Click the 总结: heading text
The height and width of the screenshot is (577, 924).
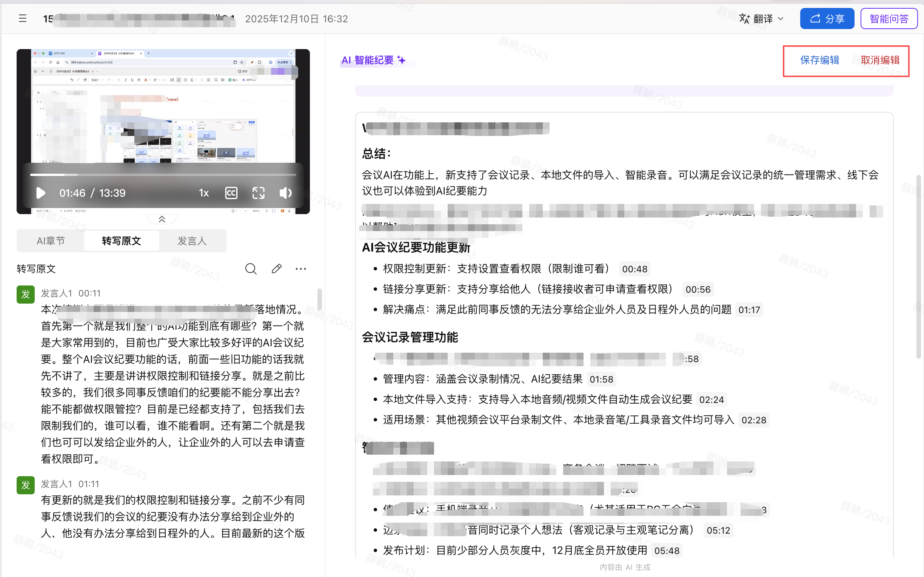376,154
